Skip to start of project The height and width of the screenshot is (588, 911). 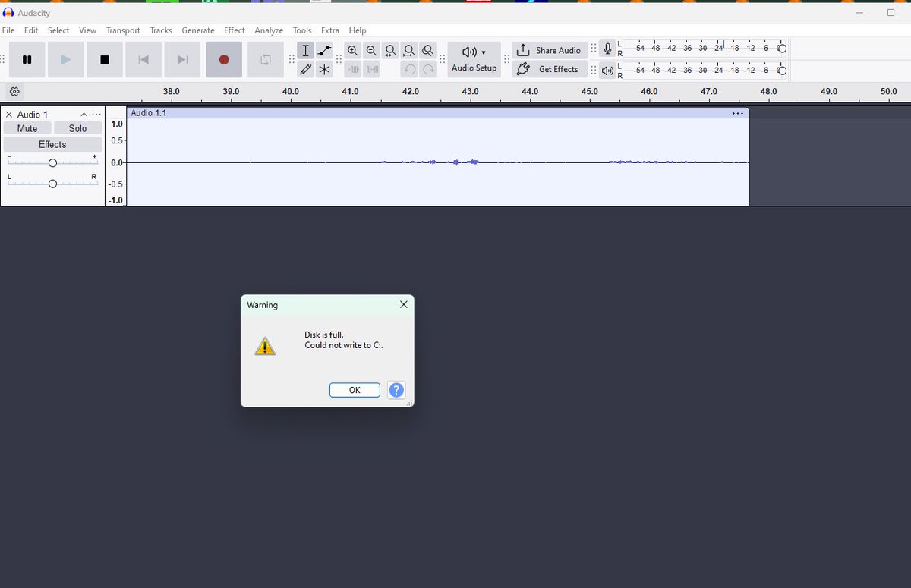click(143, 59)
